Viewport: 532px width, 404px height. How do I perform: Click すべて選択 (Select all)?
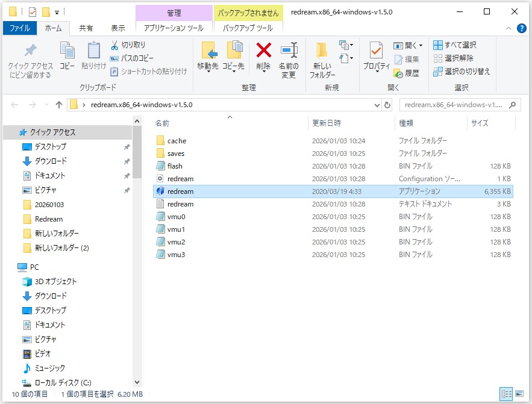[455, 45]
